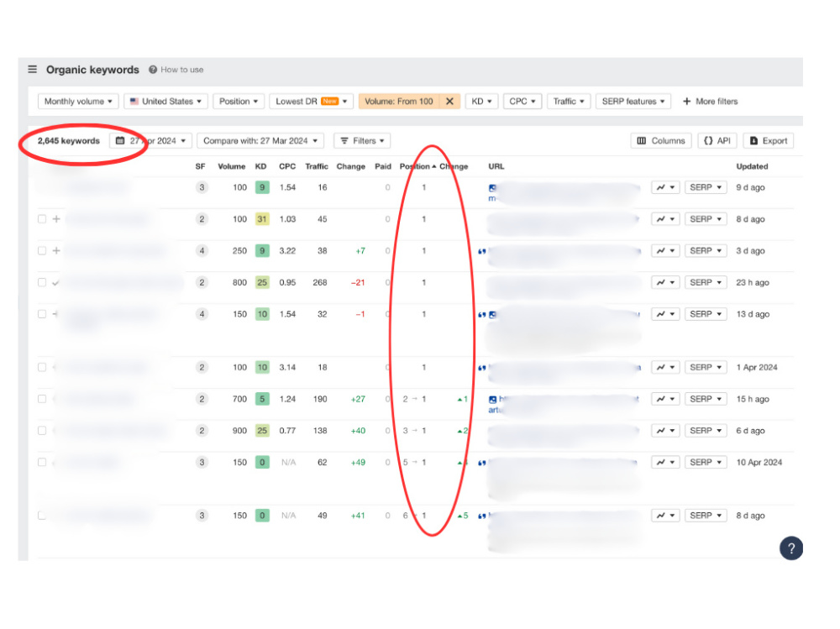The height and width of the screenshot is (629, 840).
Task: Open the Position filter dropdown
Action: [239, 102]
